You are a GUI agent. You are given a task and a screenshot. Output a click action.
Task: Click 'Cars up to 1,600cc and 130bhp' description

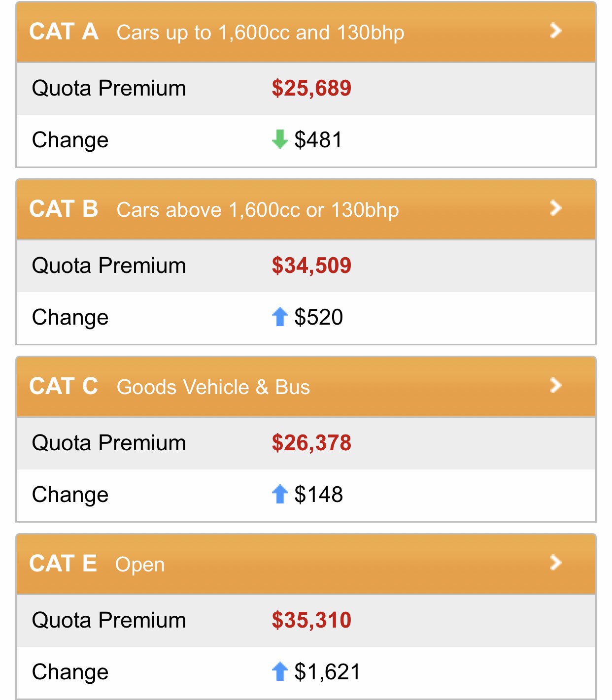point(260,33)
